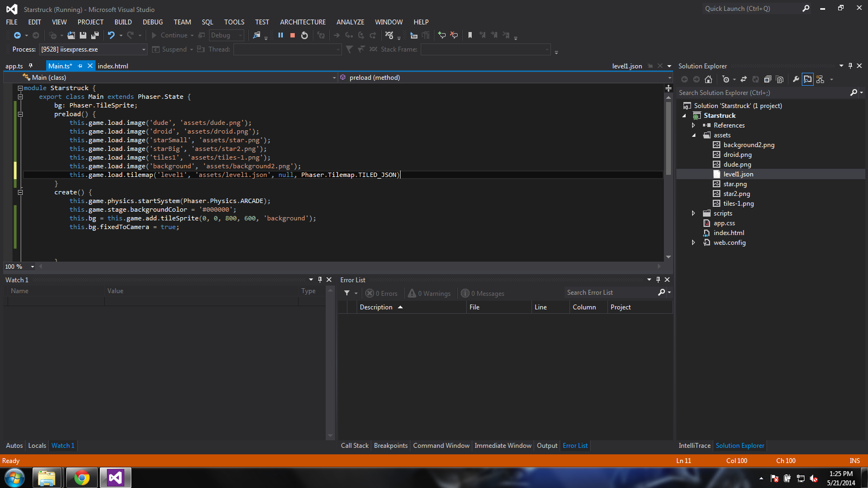
Task: Switch to the app.ts tab
Action: (14, 66)
